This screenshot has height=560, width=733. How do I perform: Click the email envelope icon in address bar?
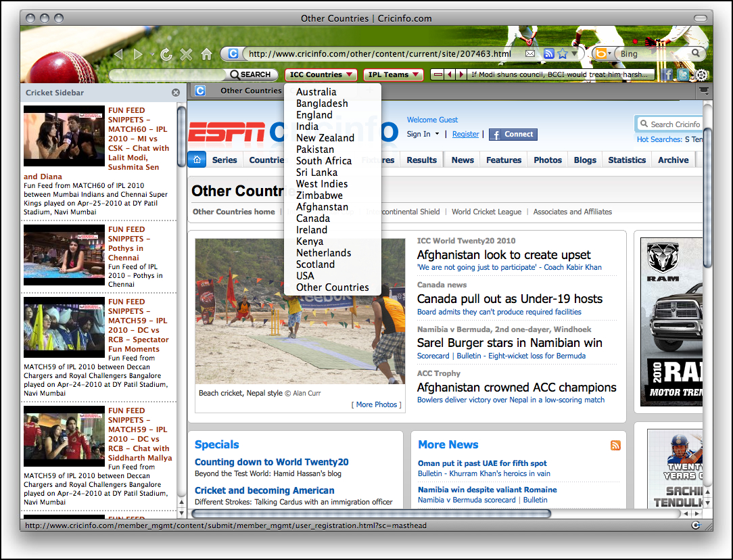tap(530, 53)
